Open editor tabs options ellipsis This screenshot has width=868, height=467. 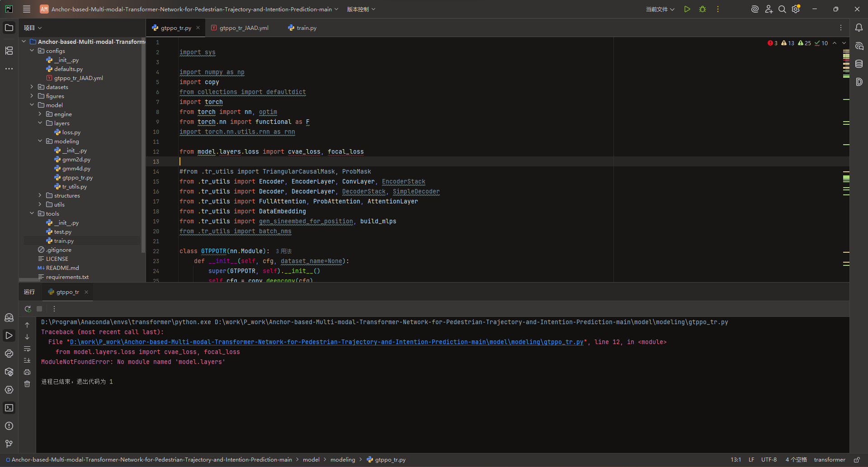pos(841,28)
